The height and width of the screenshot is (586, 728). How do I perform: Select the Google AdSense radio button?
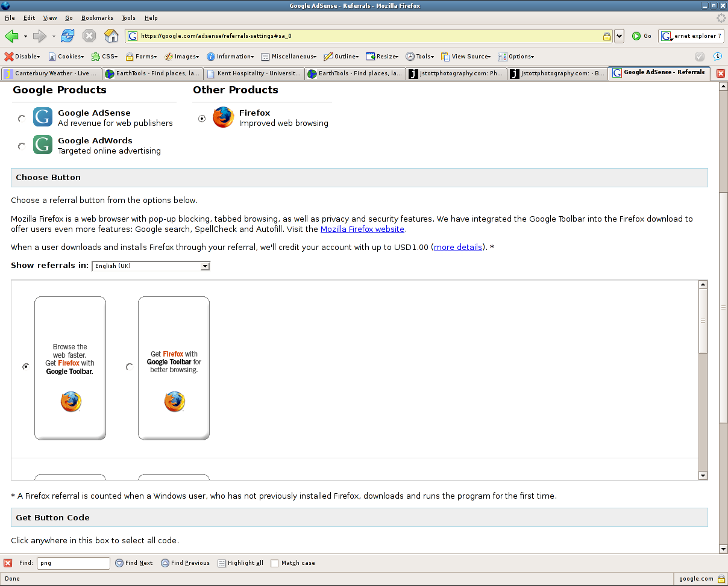(x=22, y=119)
